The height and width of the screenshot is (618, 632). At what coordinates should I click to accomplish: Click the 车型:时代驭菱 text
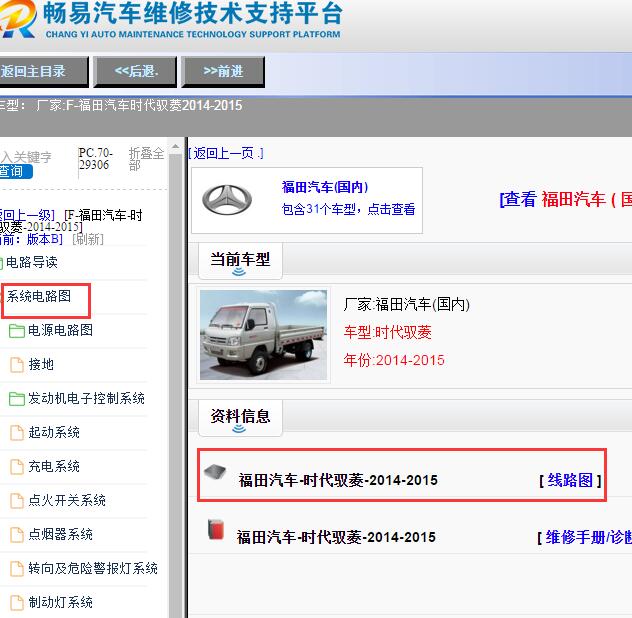point(388,333)
